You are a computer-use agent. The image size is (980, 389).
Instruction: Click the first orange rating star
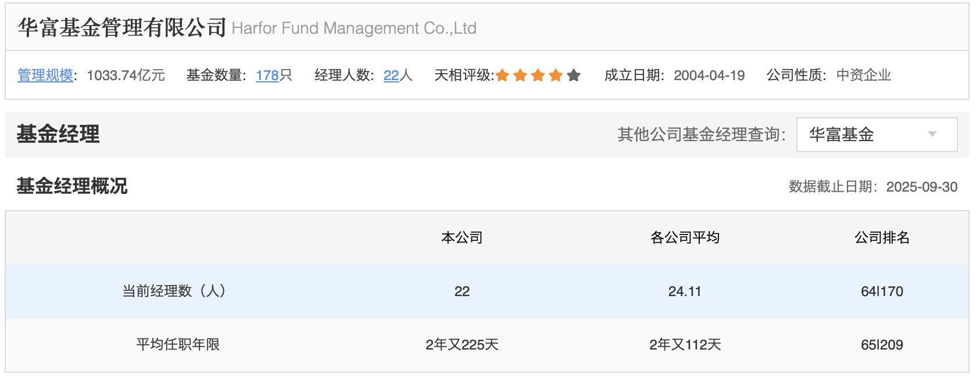pos(503,75)
